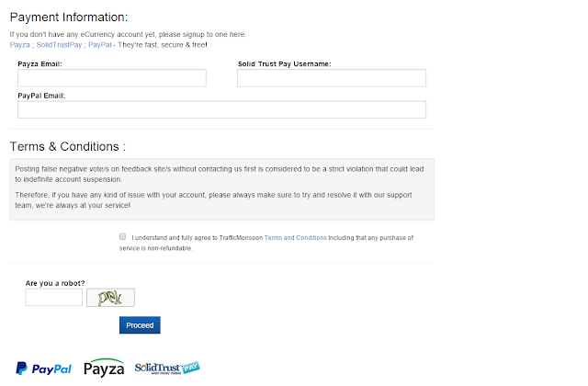588x386 pixels.
Task: Open the TrafficMonsoon Terms and Conditions link
Action: 295,237
